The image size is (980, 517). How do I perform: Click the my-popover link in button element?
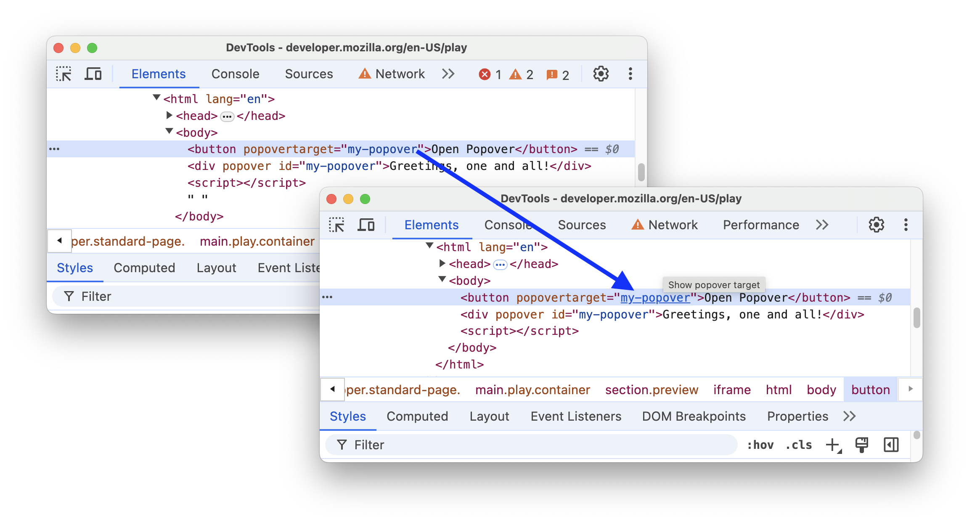click(x=655, y=297)
